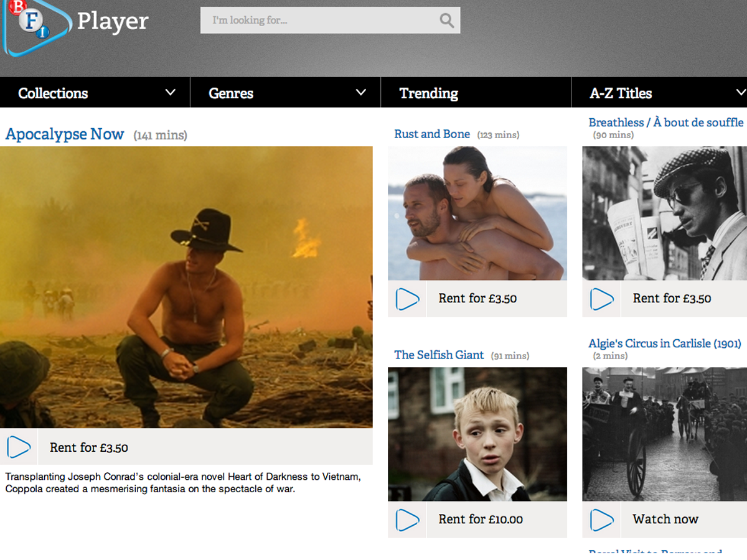Click the "(91 mins)" duration text
Viewport: 747px width, 560px height.
click(510, 356)
